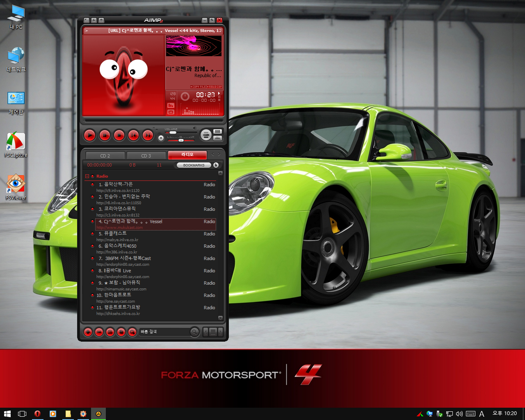Image resolution: width=525 pixels, height=420 pixels.
Task: Start playback with the Play button
Action: [x=90, y=135]
